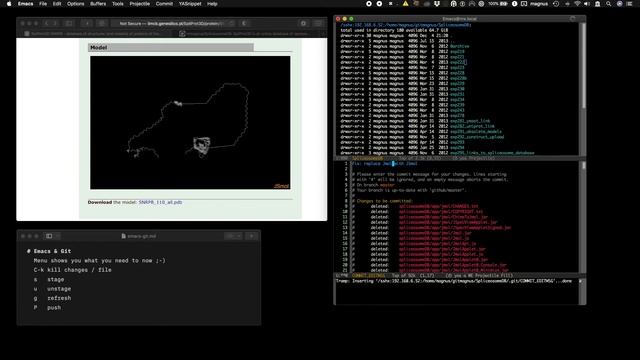This screenshot has width=640, height=360.
Task: Open the exp282_uniprot_link directory
Action: 472,126
